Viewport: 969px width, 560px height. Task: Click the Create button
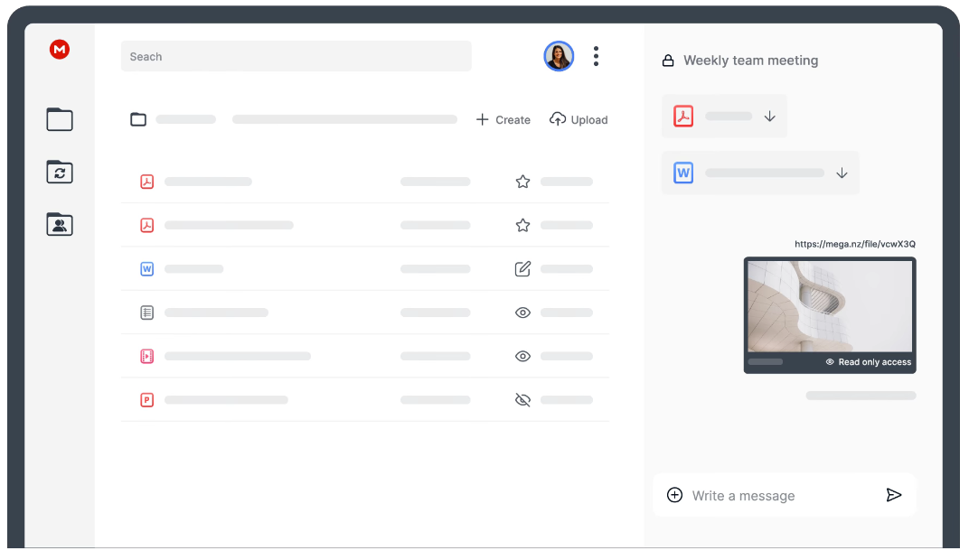pos(503,120)
